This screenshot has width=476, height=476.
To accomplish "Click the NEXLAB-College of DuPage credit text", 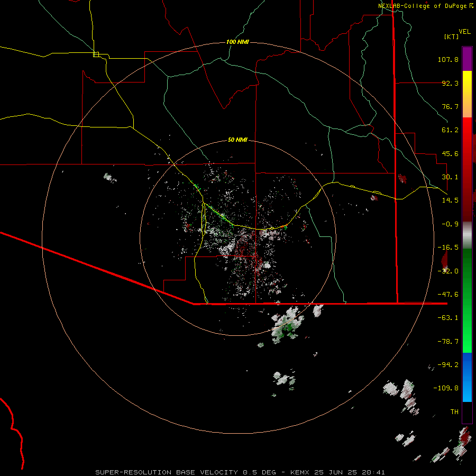I will click(425, 6).
